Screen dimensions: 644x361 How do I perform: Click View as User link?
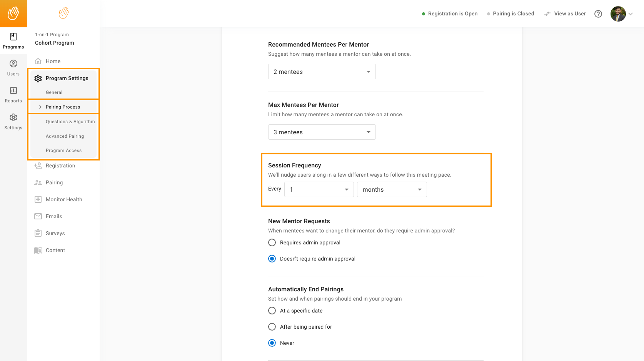565,14
